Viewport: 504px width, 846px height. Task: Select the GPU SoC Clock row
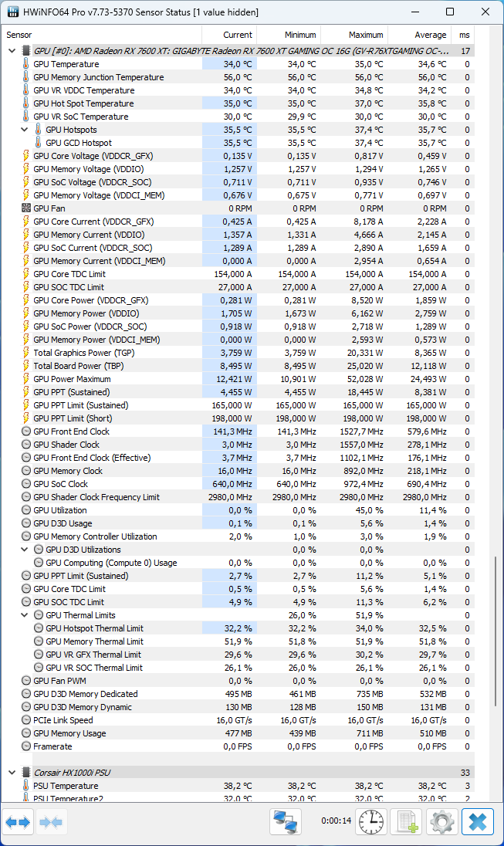coord(238,484)
